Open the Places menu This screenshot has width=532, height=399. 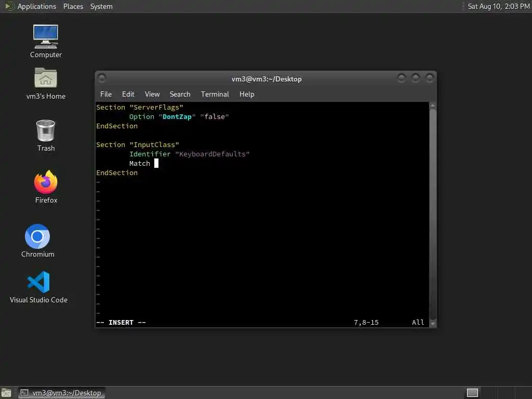(73, 6)
